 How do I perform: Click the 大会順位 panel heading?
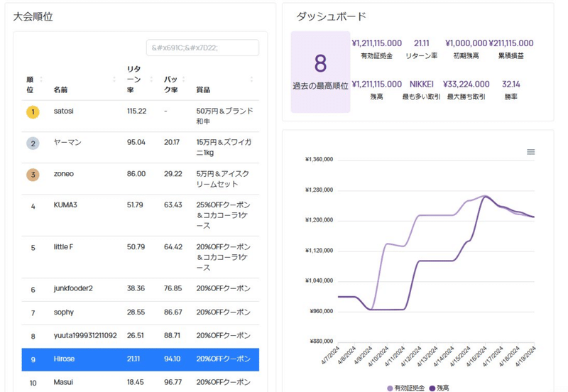(x=33, y=16)
